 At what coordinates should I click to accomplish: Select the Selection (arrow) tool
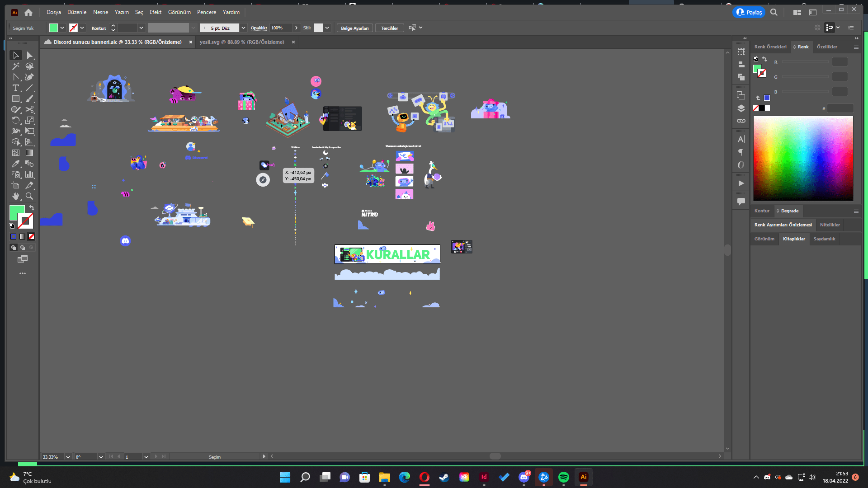(16, 55)
